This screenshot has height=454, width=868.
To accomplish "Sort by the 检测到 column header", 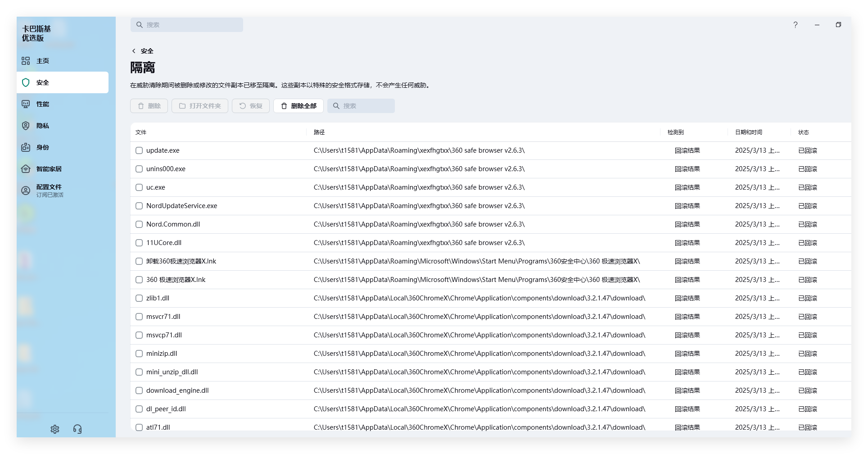I will coord(676,132).
